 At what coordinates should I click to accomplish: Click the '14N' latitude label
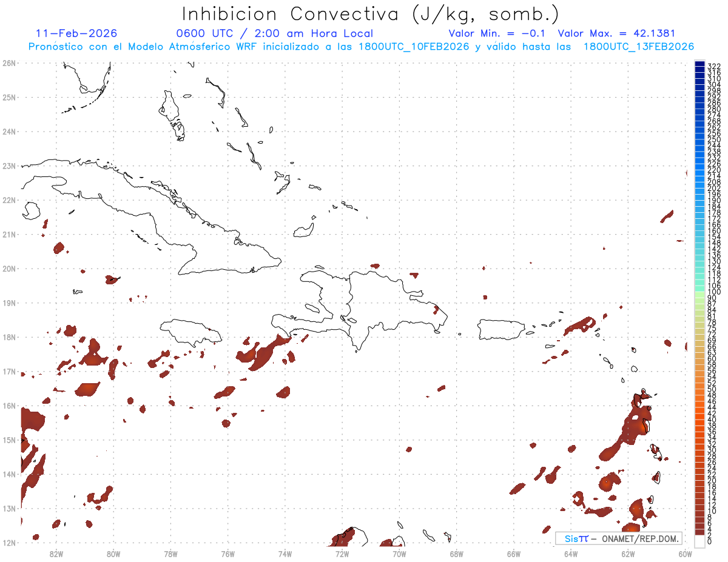click(8, 474)
